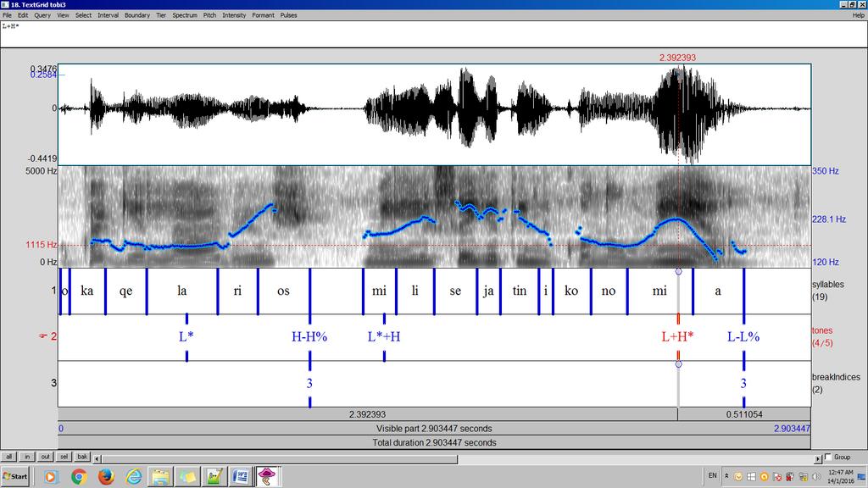868x488 pixels.
Task: Select the L-L% tone point
Action: pyautogui.click(x=743, y=336)
